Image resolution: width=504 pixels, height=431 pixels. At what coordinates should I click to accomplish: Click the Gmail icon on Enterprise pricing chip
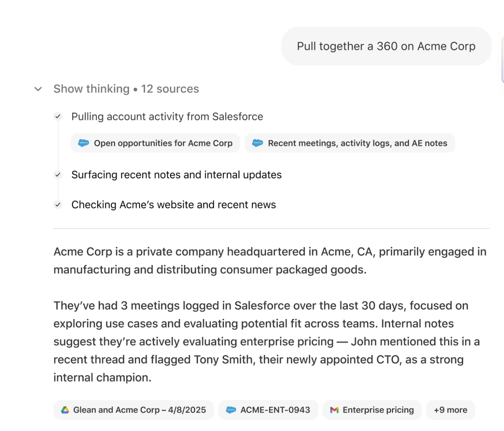click(334, 410)
